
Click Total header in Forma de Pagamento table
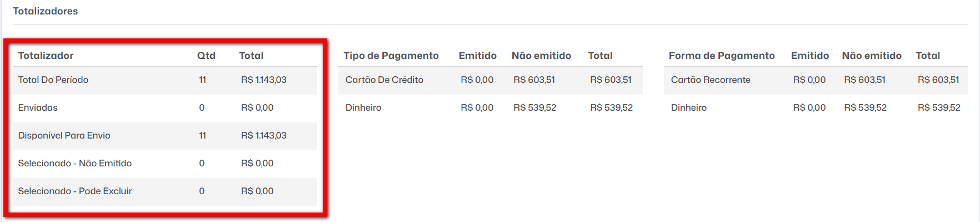point(928,56)
